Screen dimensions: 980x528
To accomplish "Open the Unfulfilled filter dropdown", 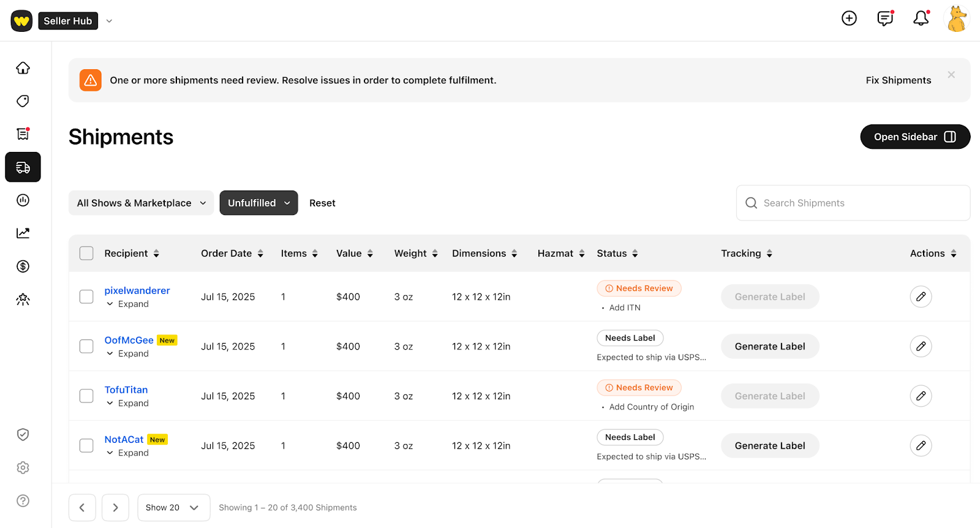I will point(258,203).
